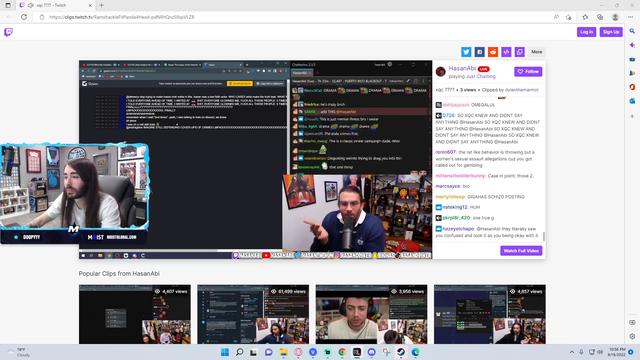Click the main clip video player
640x360 pixels.
point(256,160)
